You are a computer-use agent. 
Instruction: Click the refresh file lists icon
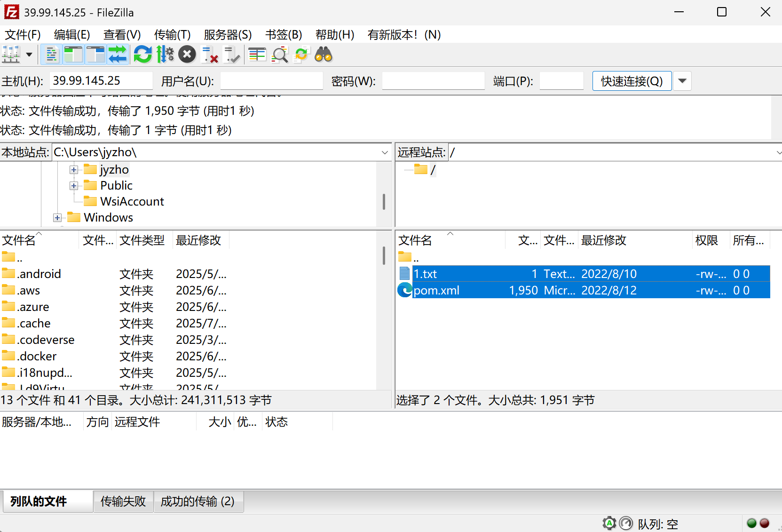pyautogui.click(x=142, y=55)
